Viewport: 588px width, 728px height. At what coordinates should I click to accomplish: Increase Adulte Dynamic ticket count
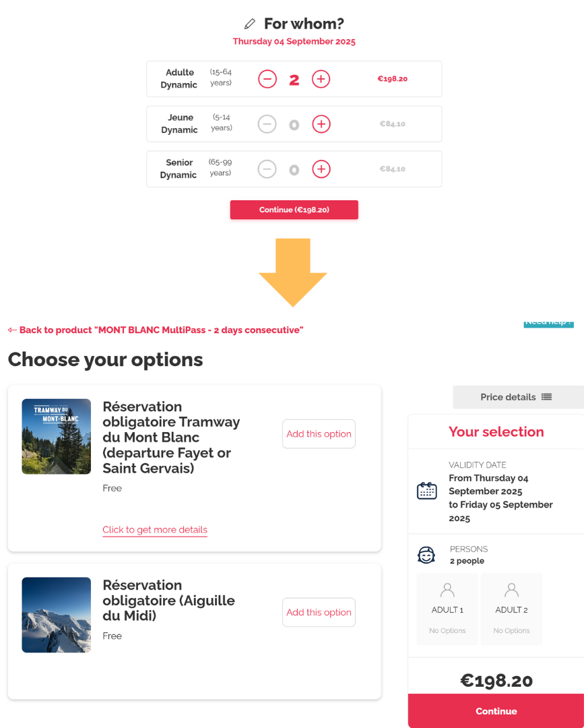pyautogui.click(x=321, y=79)
